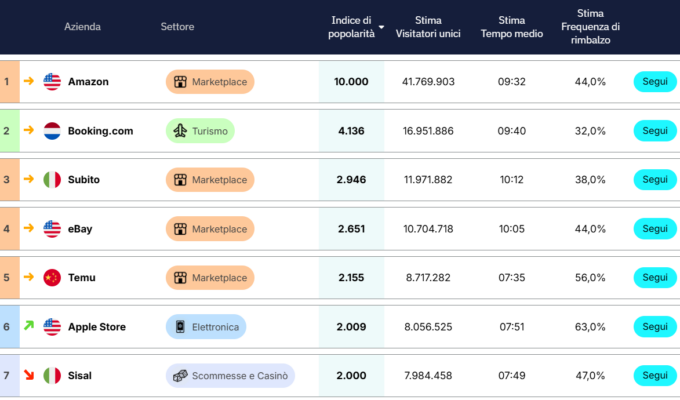Screen dimensions: 680x400
Task: Click the US flag beside Apple Store
Action: click(x=52, y=327)
